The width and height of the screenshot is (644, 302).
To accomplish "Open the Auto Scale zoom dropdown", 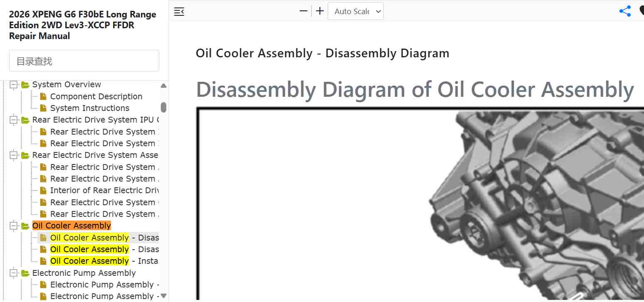I will pos(355,11).
